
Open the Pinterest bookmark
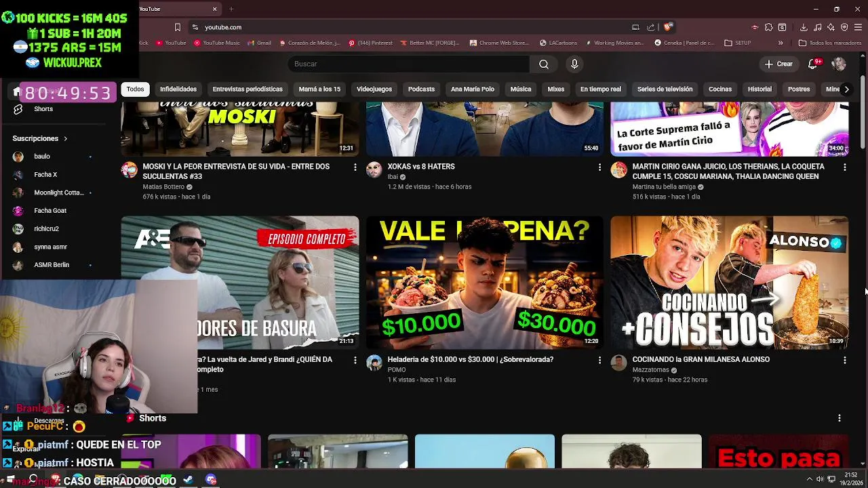click(370, 43)
